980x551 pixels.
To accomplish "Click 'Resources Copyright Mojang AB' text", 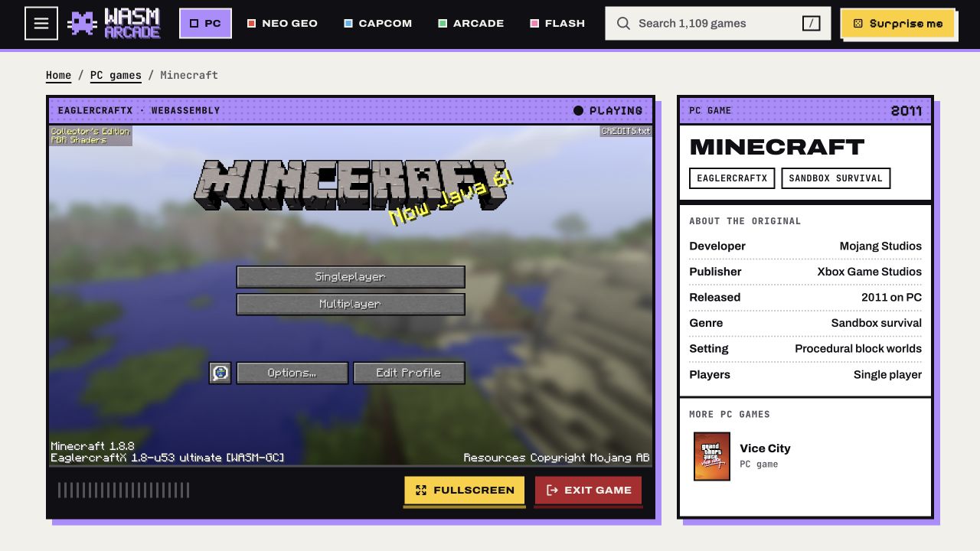I will click(557, 458).
